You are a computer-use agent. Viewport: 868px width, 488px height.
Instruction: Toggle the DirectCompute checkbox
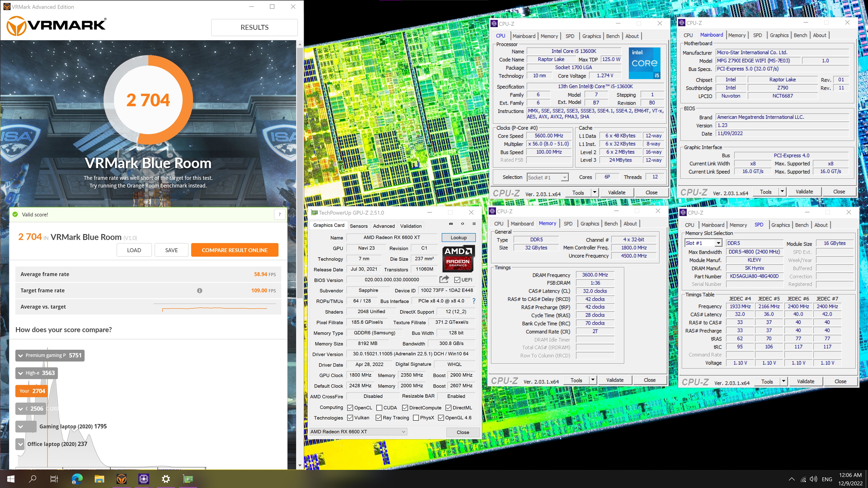click(405, 407)
